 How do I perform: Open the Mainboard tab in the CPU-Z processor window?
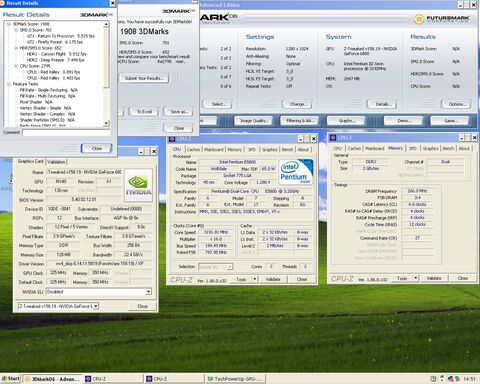(x=214, y=150)
